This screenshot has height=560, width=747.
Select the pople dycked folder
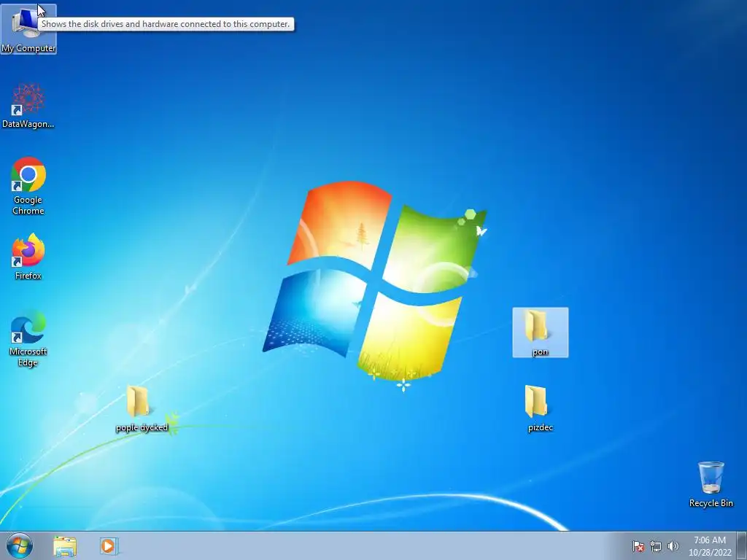point(142,408)
